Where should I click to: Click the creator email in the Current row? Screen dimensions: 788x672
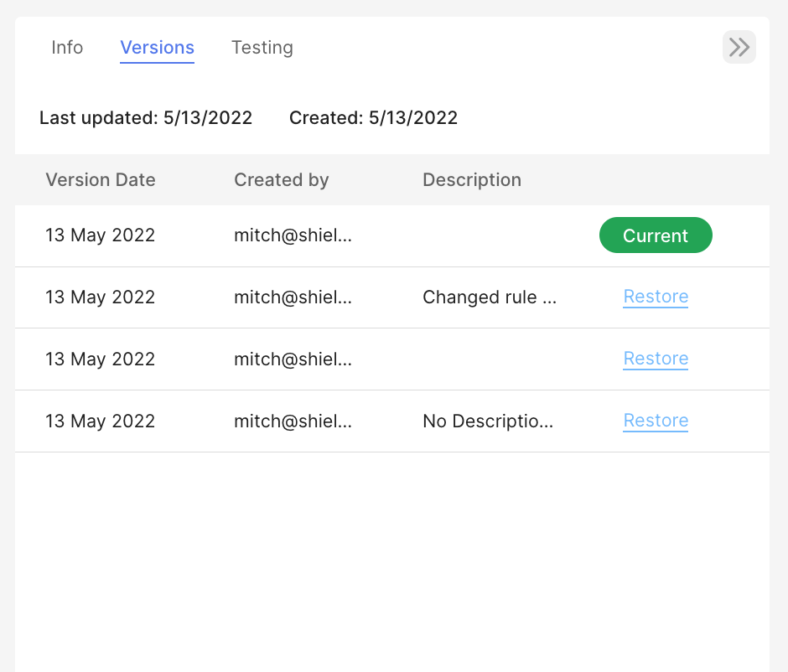click(x=293, y=235)
